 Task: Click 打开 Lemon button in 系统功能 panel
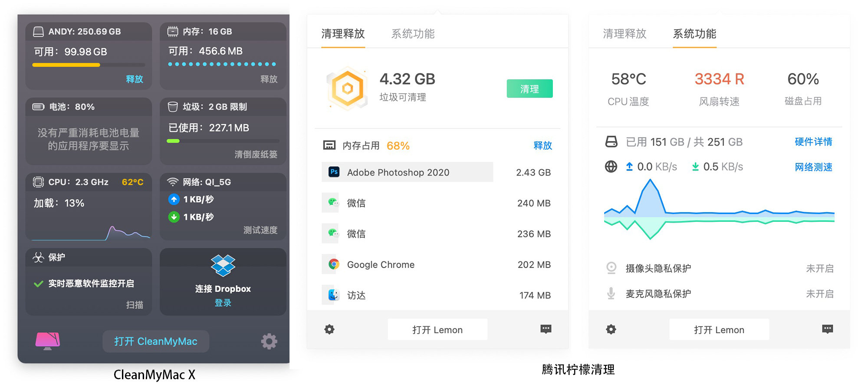719,330
